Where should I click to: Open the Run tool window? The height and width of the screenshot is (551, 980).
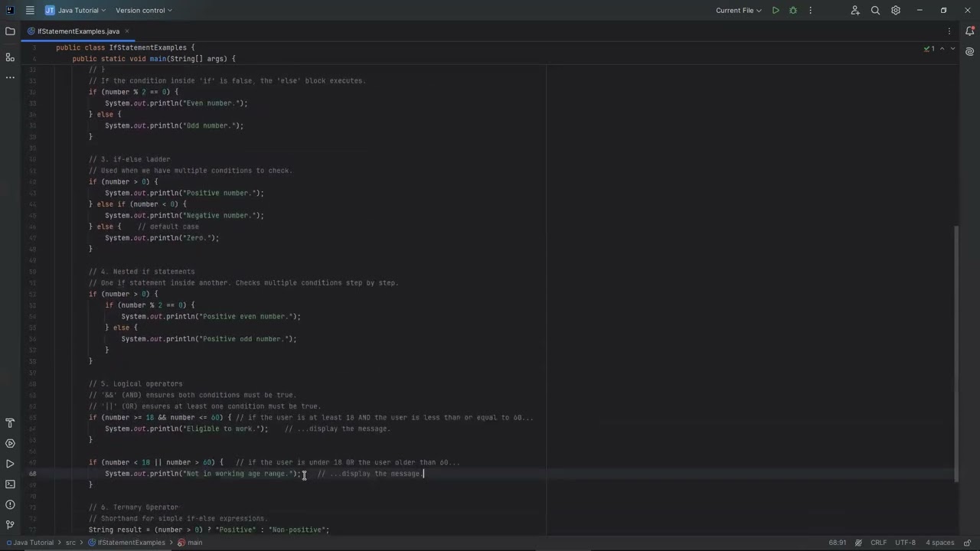pyautogui.click(x=10, y=464)
